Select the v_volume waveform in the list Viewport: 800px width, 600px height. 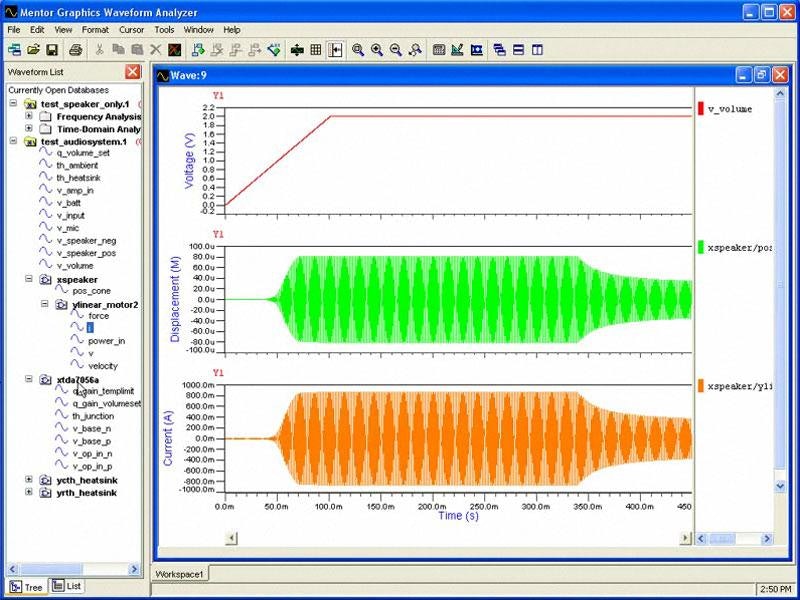[75, 266]
